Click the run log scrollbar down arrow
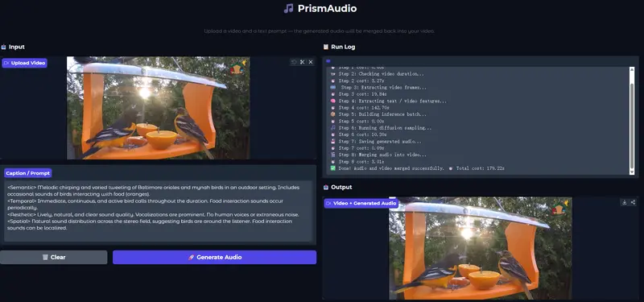Viewport: 644px width, 302px height. 632,172
